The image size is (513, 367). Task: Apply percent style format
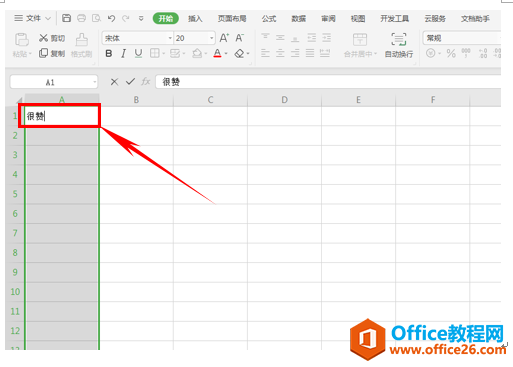[x=451, y=53]
